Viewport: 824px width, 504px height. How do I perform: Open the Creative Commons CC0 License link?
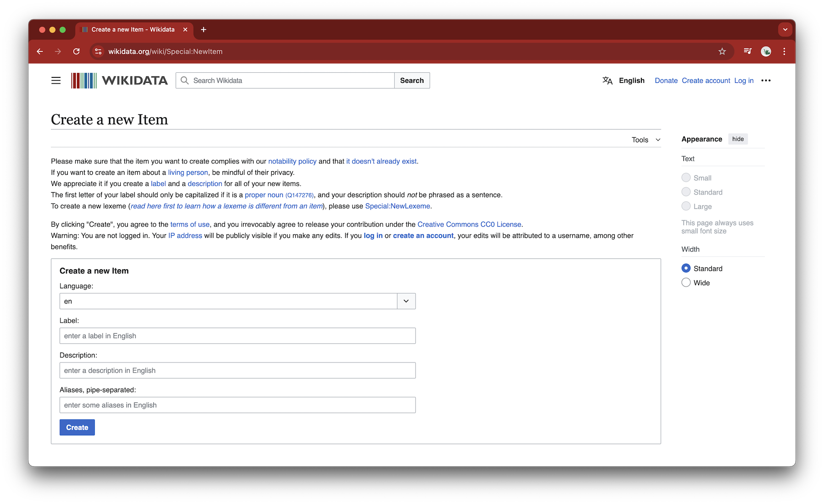(469, 224)
